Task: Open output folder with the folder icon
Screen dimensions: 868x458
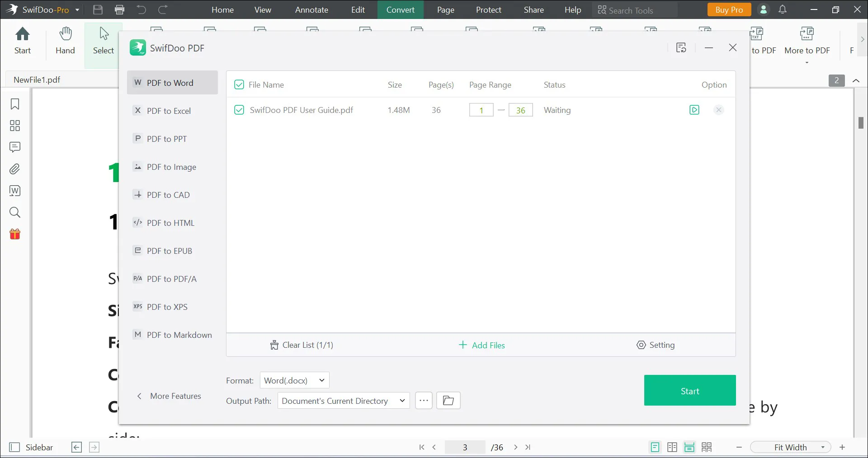Action: (448, 401)
